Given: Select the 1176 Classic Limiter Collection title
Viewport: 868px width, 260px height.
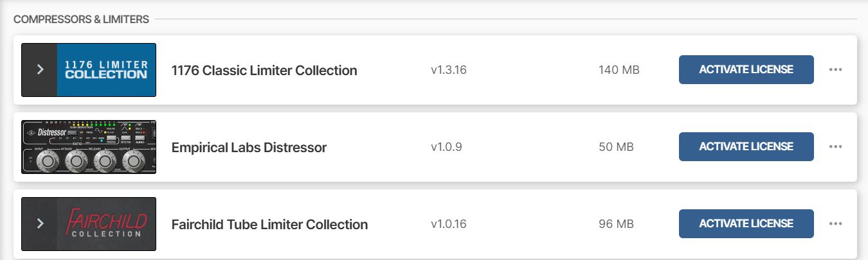Looking at the screenshot, I should coord(264,71).
